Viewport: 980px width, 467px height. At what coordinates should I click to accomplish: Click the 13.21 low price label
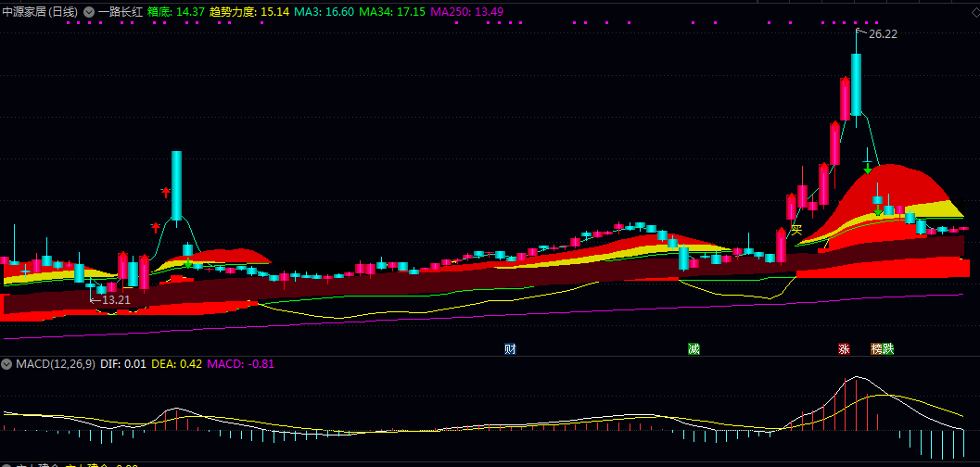coord(116,299)
